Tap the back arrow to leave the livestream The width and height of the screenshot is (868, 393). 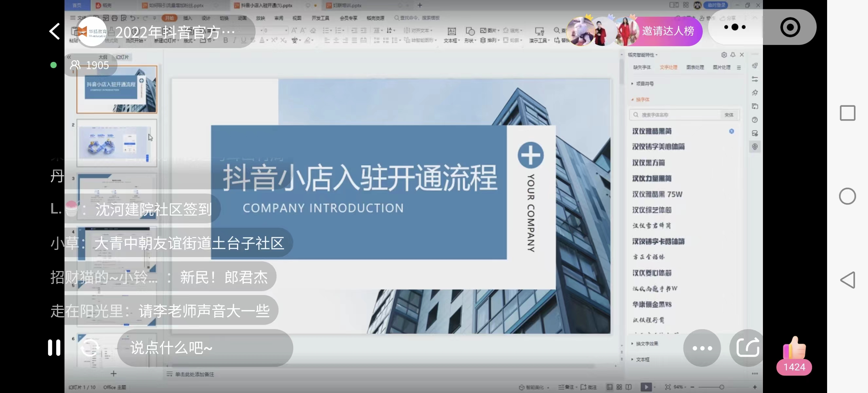[x=55, y=31]
